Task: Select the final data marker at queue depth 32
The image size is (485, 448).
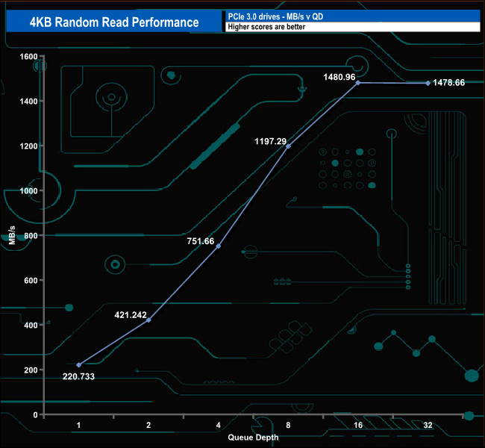Action: pos(428,83)
